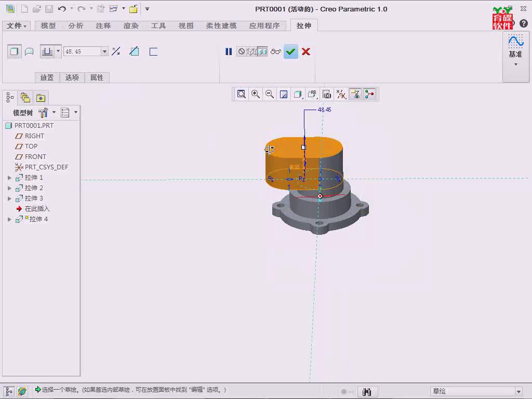Click the Close window folder icon
Viewport: 532px width, 399px height.
click(x=134, y=9)
